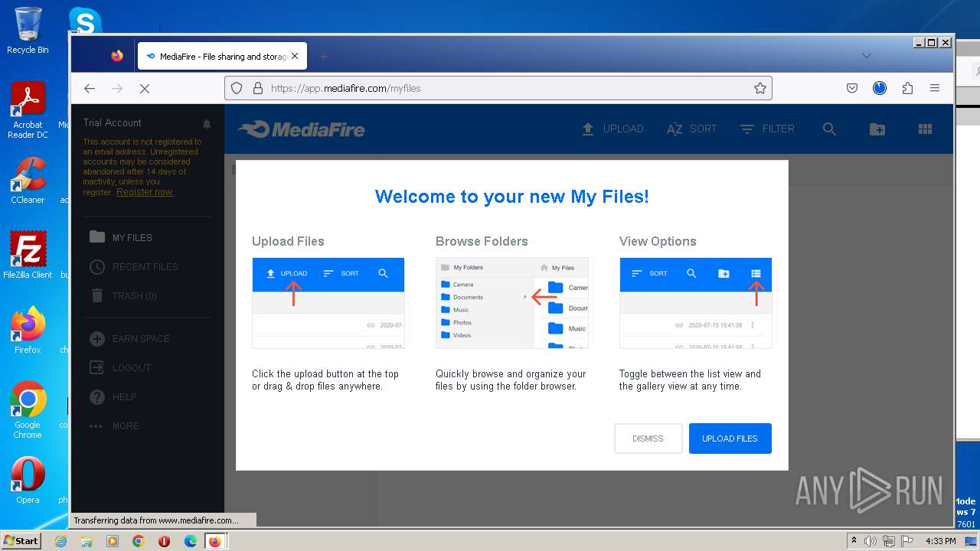Viewport: 980px width, 551px height.
Task: Click the search magnifier icon in MediaFire header
Action: click(829, 129)
